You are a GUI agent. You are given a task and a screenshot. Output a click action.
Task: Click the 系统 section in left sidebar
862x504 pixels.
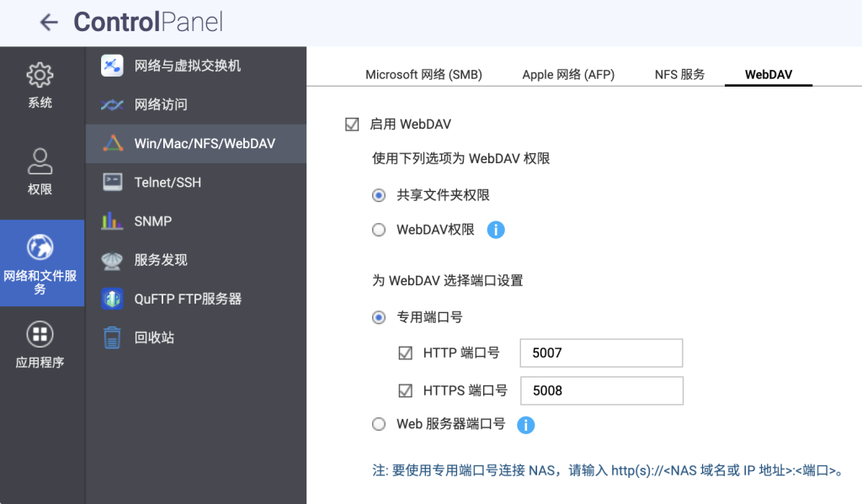(40, 84)
